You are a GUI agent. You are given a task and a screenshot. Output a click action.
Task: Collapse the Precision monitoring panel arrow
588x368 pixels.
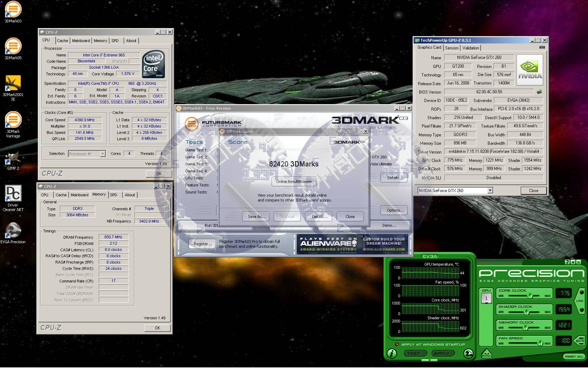click(x=429, y=360)
